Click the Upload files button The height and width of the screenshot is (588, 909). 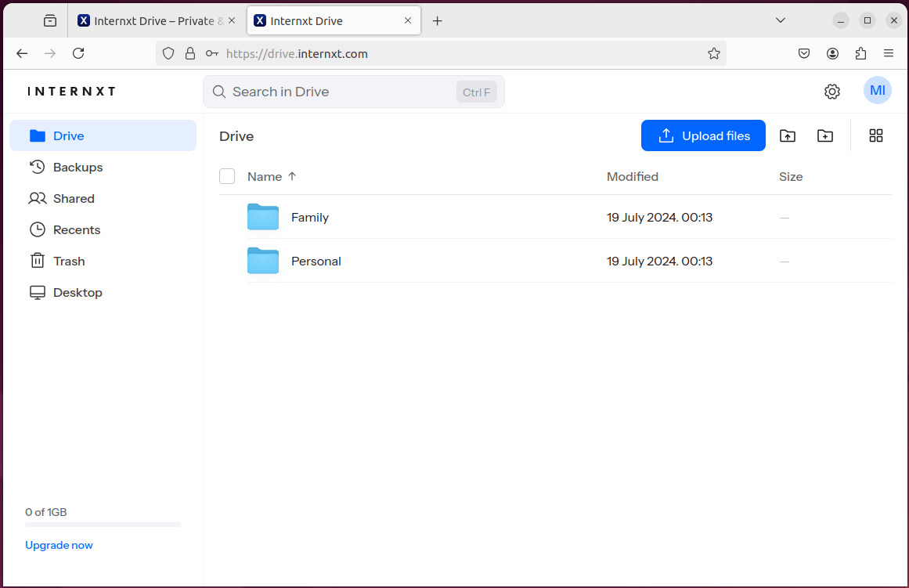[x=702, y=135]
